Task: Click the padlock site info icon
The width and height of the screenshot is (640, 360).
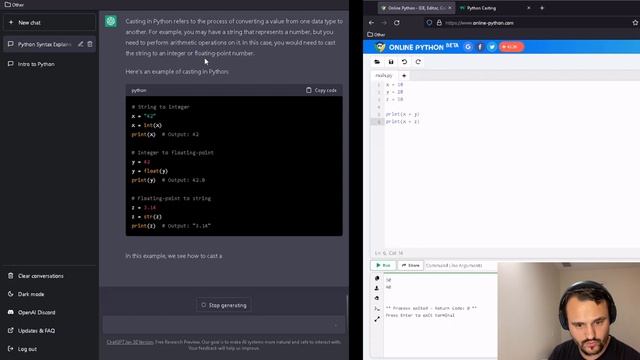Action: coord(439,23)
